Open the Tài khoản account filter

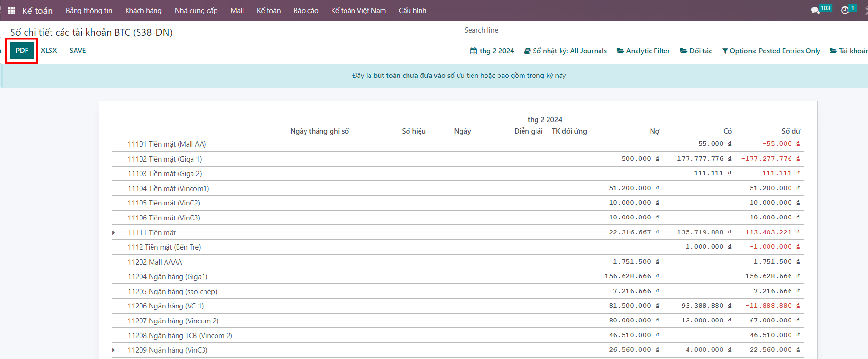(x=849, y=51)
